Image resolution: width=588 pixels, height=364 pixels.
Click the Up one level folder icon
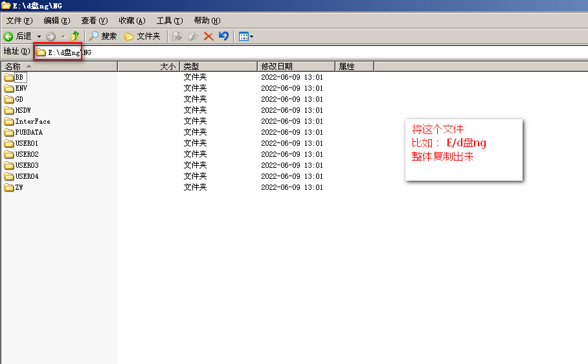(x=75, y=36)
